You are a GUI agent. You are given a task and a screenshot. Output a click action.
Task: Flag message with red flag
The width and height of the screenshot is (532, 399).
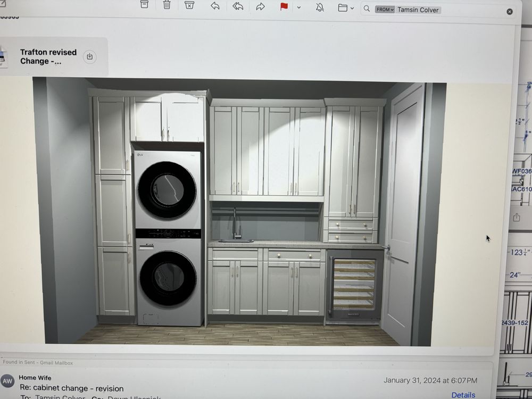pyautogui.click(x=284, y=7)
